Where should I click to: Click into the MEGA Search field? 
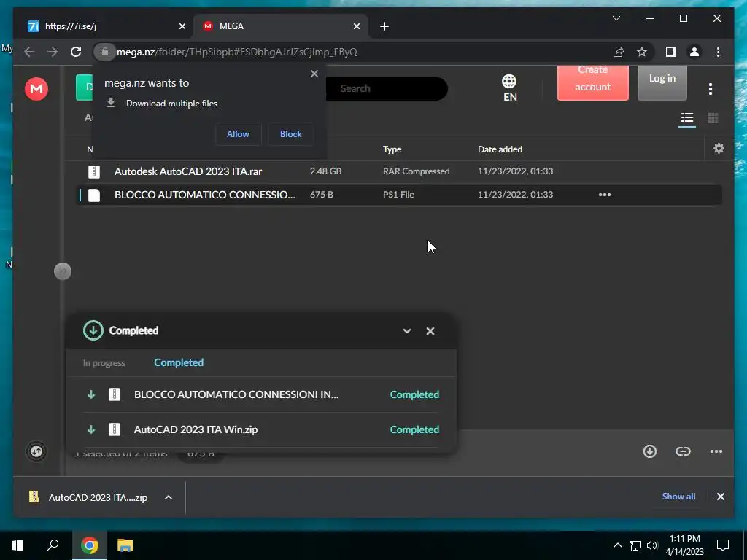(386, 88)
